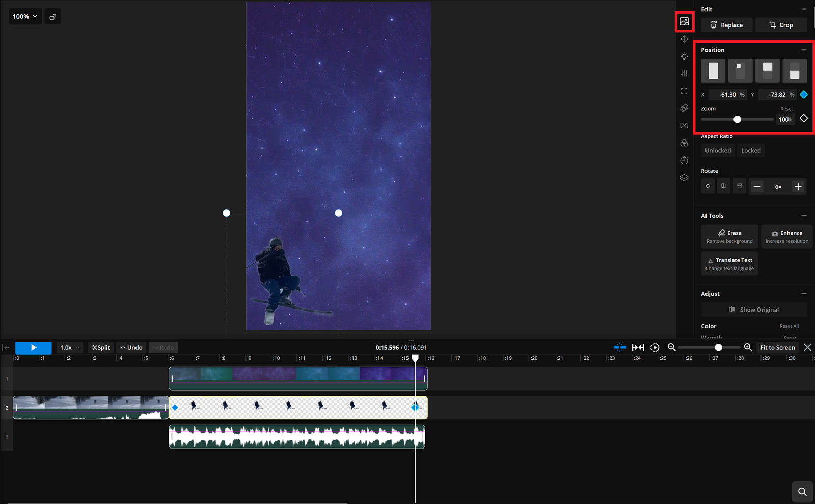Select the Position/move tool icon in sidebar
Image resolution: width=815 pixels, height=504 pixels.
coord(684,39)
